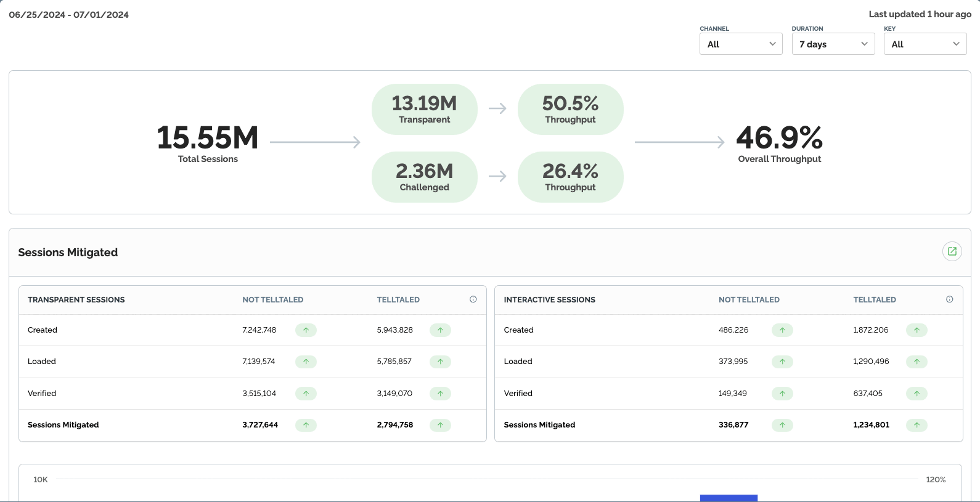Click NOT TELLTALED header in Transparent Sessions table
This screenshot has height=502, width=980.
pos(273,300)
